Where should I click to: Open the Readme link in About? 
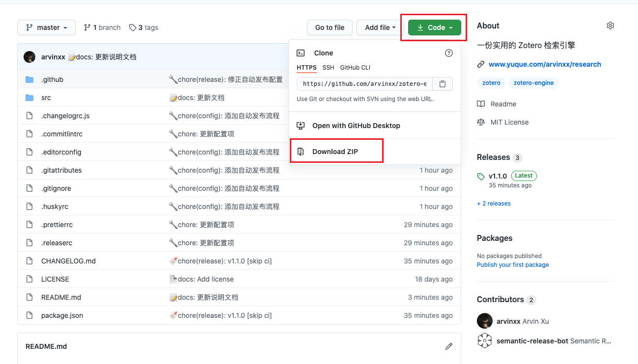pos(503,104)
